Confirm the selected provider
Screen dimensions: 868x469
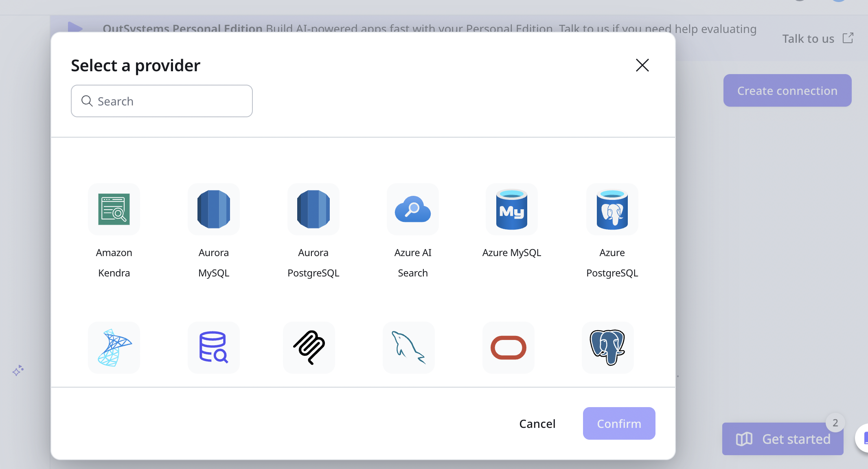click(x=619, y=423)
